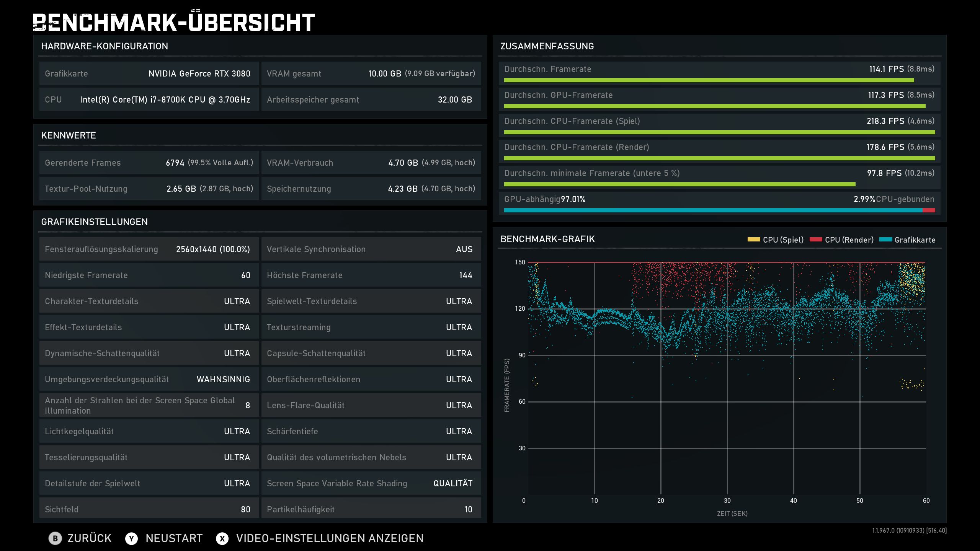Click the cyan Grafikkarte legend marker
Image resolution: width=980 pixels, height=551 pixels.
885,240
